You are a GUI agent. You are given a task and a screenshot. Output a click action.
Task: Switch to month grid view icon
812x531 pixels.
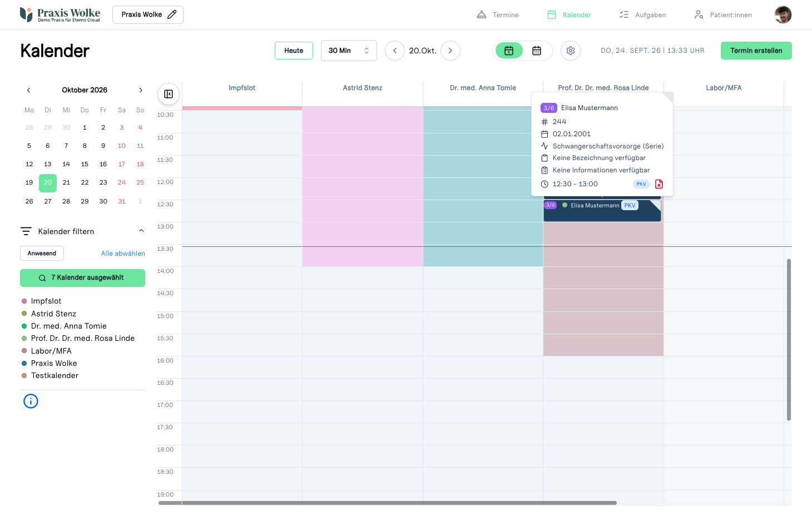[x=537, y=51]
